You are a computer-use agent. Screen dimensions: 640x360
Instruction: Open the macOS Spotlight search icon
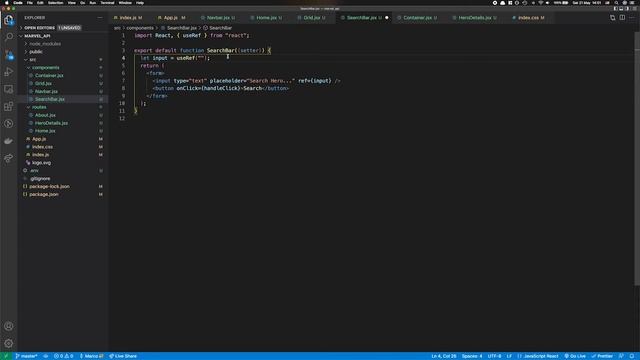pyautogui.click(x=616, y=3)
